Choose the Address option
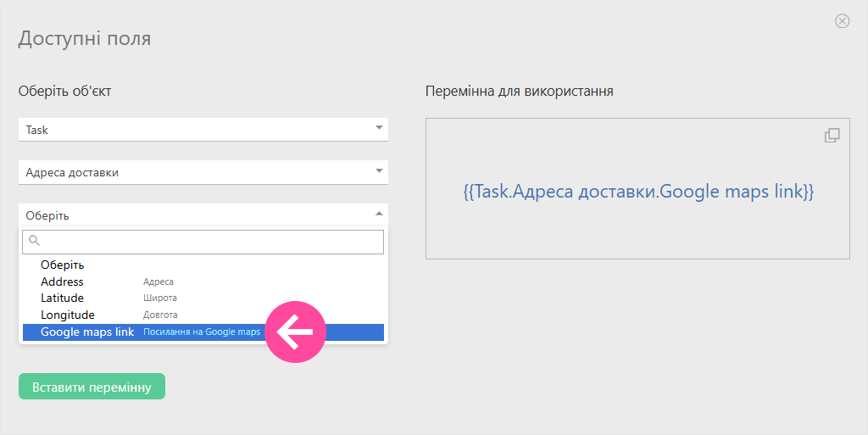Image resolution: width=868 pixels, height=435 pixels. click(62, 282)
